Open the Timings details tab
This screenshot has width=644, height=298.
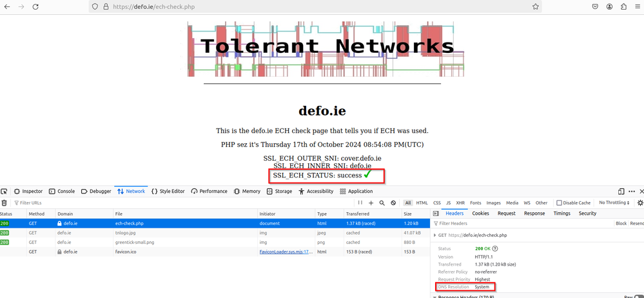pos(562,214)
